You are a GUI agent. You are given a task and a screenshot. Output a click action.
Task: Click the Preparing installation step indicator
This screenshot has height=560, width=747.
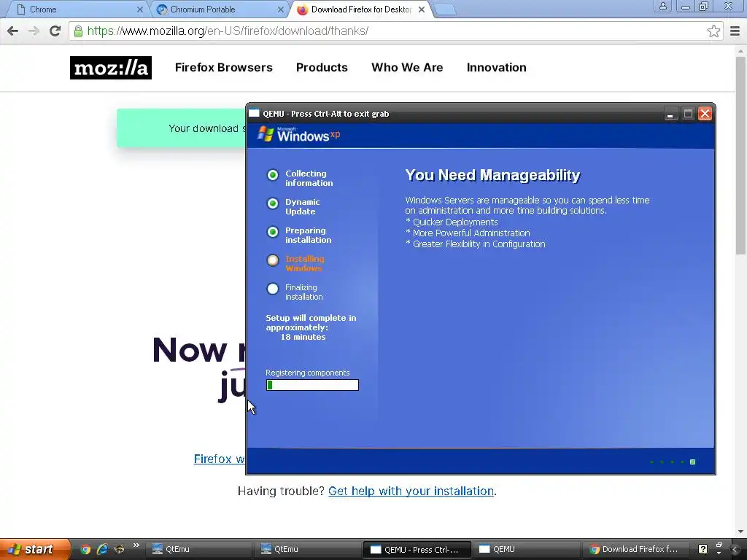pos(273,232)
